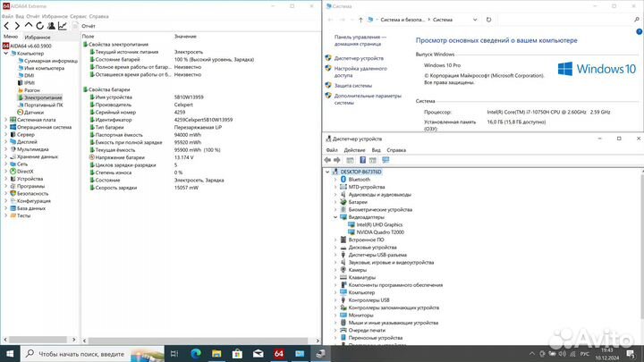The height and width of the screenshot is (362, 644).
Task: Select Сеть icon in AIDA64 tree
Action: click(x=13, y=164)
